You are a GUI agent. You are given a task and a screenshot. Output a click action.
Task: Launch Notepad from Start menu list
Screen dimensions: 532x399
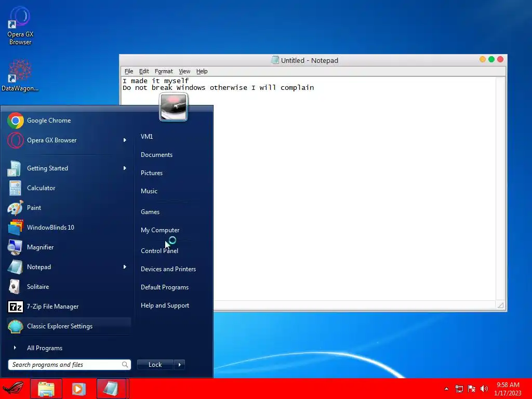pos(69,267)
